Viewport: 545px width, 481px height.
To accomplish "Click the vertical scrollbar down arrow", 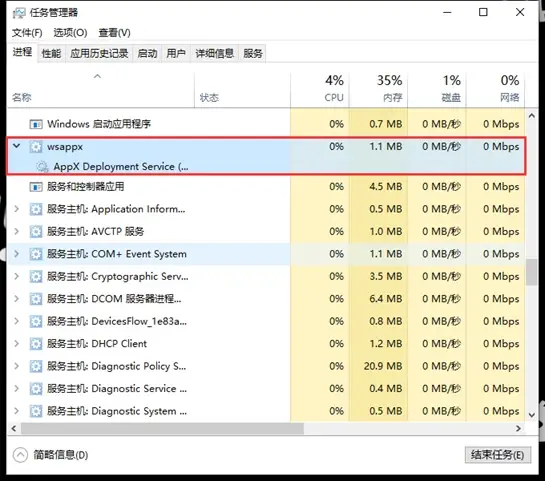I will click(531, 415).
